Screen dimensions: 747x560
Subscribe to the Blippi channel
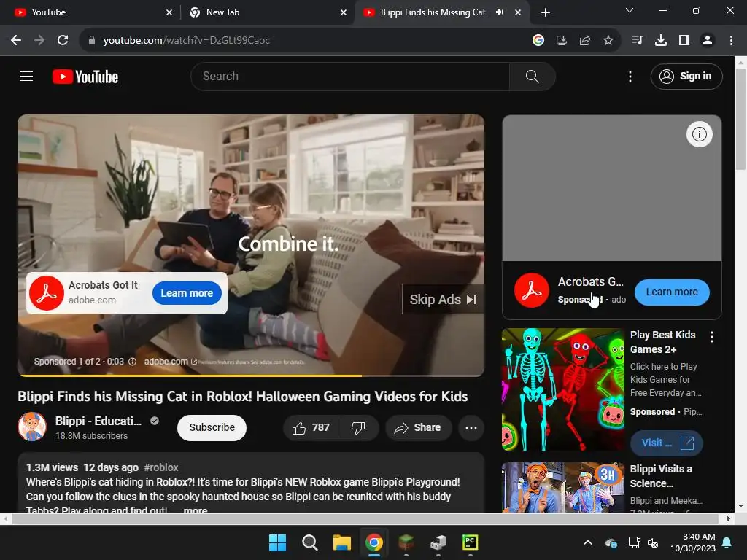pos(212,427)
